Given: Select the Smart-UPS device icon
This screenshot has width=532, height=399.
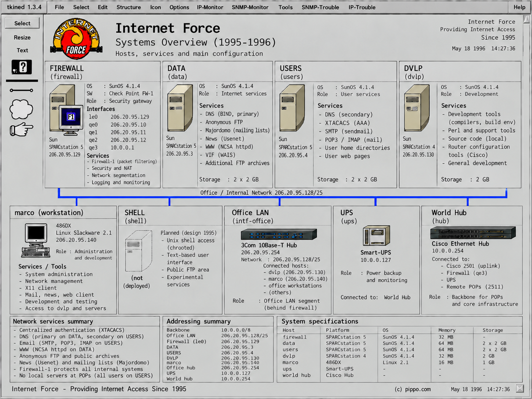Looking at the screenshot, I should tap(376, 236).
